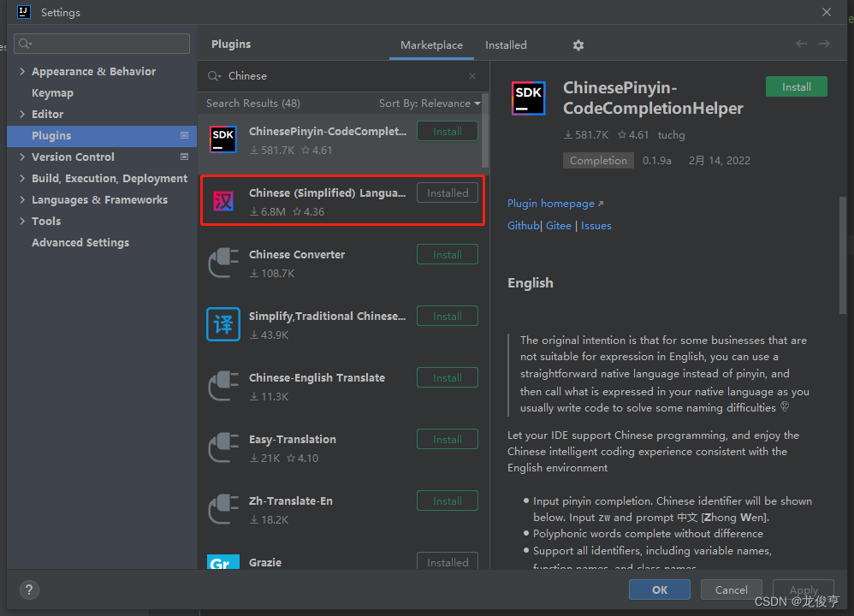Viewport: 854px width, 616px height.
Task: Switch to the Installed tab
Action: [x=506, y=45]
